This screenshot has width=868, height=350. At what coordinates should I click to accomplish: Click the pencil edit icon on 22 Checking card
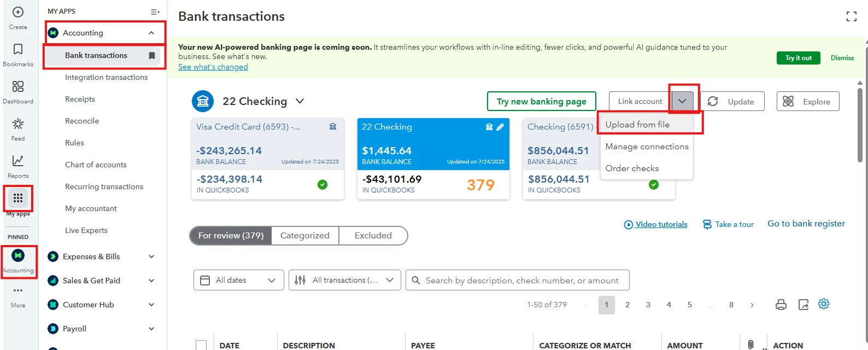(500, 127)
